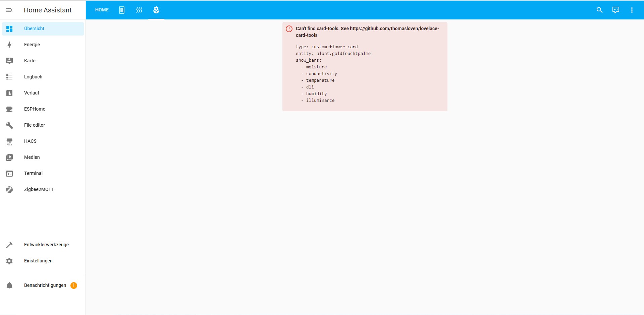The width and height of the screenshot is (644, 315).
Task: Collapse the sidebar with the menu icon
Action: (x=9, y=10)
